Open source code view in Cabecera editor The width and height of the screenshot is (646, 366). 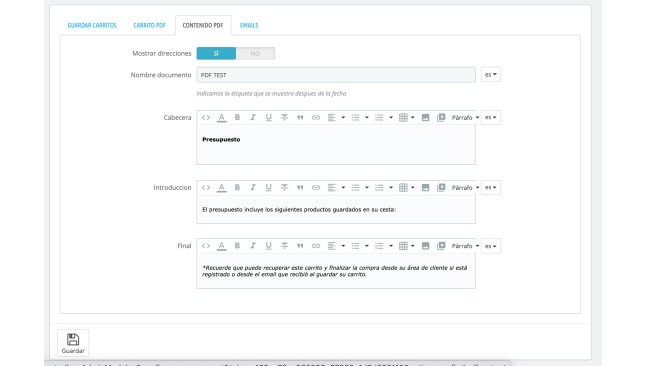(206, 117)
